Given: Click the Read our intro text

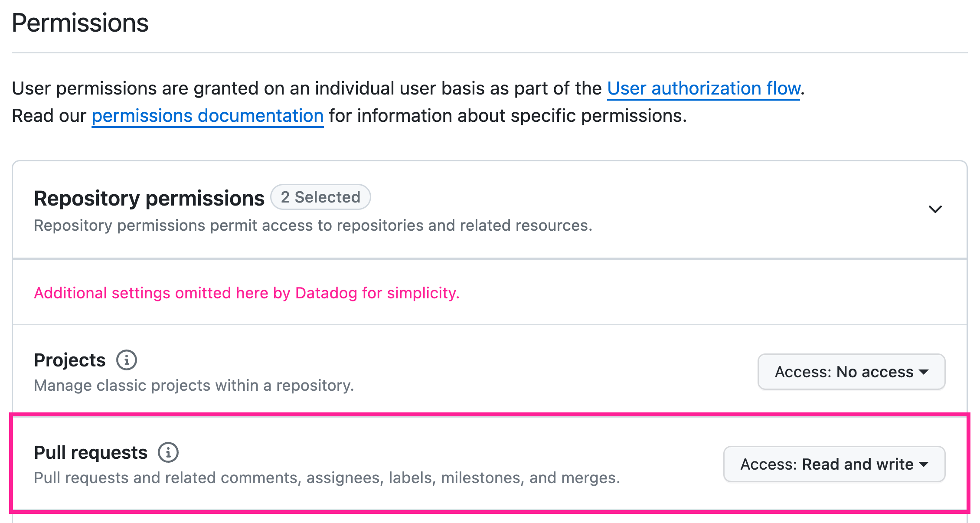Looking at the screenshot, I should tap(49, 116).
